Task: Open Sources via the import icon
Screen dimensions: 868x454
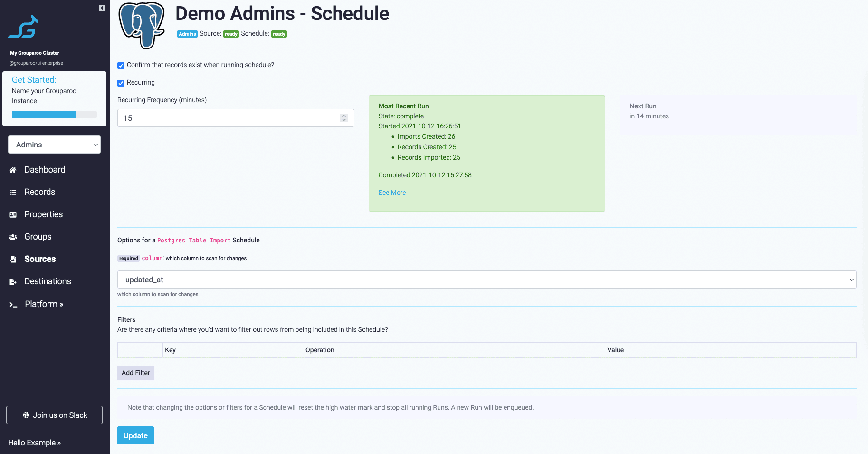Action: click(13, 260)
